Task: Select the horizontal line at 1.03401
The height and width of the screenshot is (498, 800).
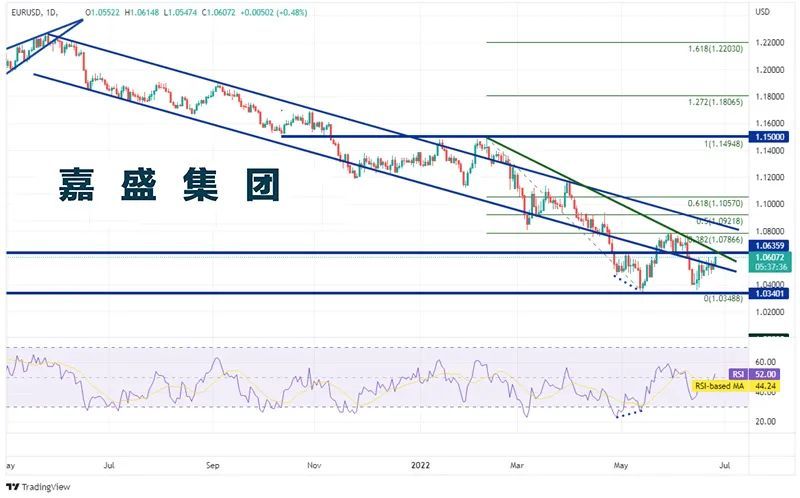Action: click(377, 293)
